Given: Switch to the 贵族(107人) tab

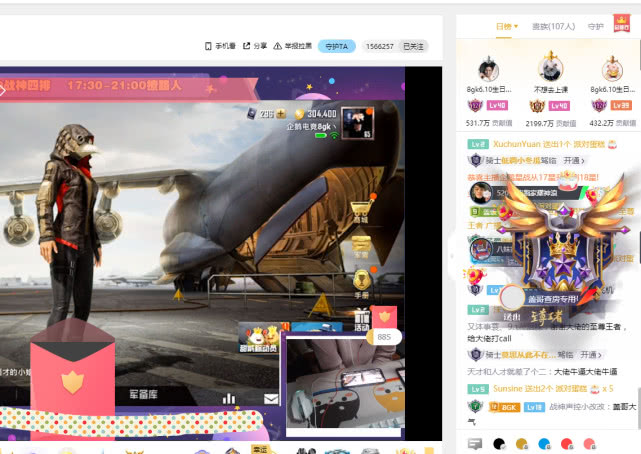Looking at the screenshot, I should (x=553, y=27).
